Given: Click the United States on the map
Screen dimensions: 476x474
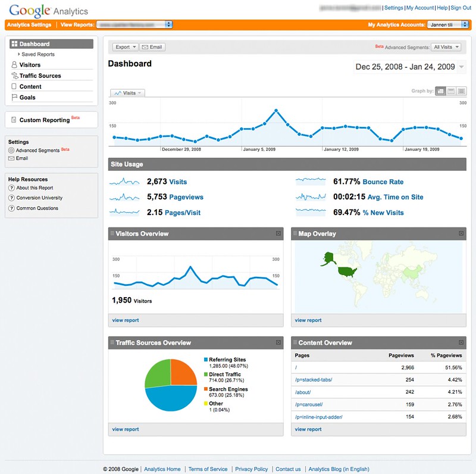Looking at the screenshot, I should point(346,272).
